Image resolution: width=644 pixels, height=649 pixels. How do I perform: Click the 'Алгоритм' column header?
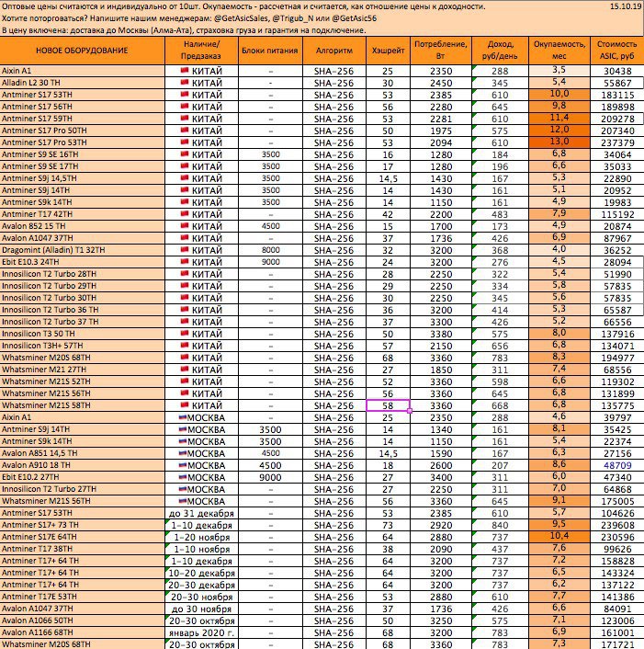tap(334, 51)
